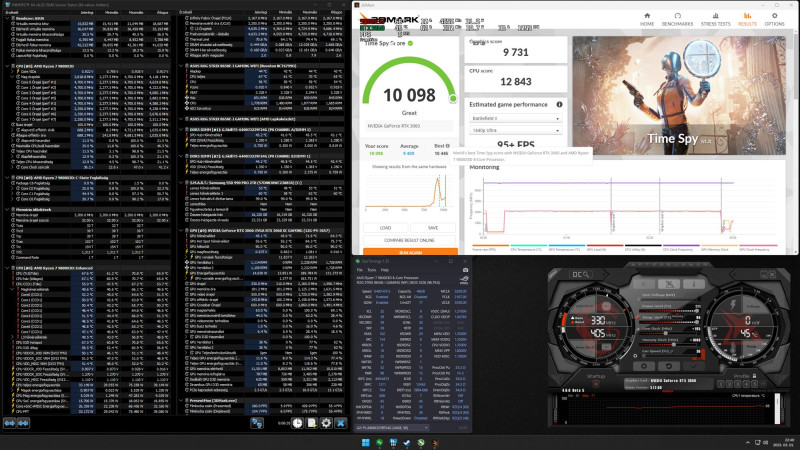Take ZenTimings screenshot with camera icon

(465, 269)
